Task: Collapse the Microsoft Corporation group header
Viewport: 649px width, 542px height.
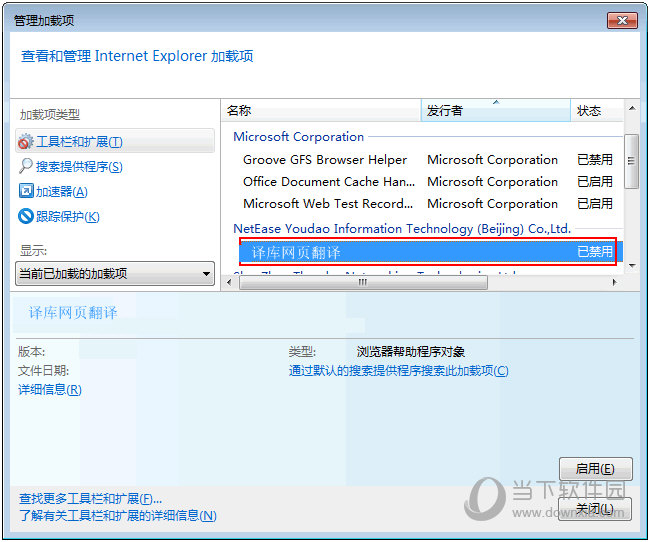Action: [x=298, y=137]
